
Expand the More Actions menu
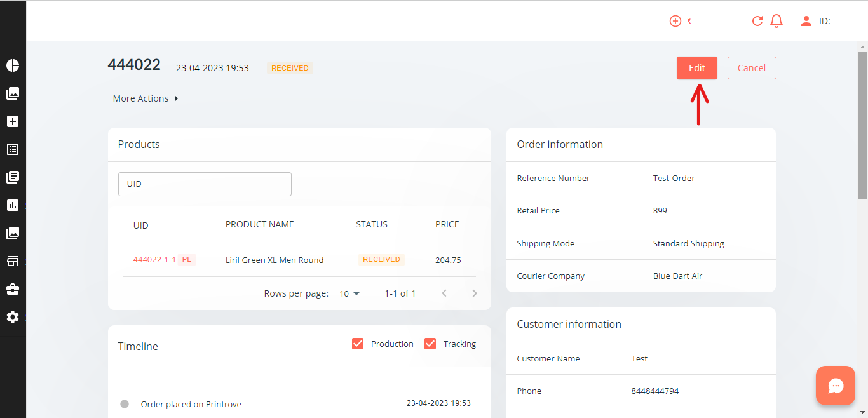point(146,98)
